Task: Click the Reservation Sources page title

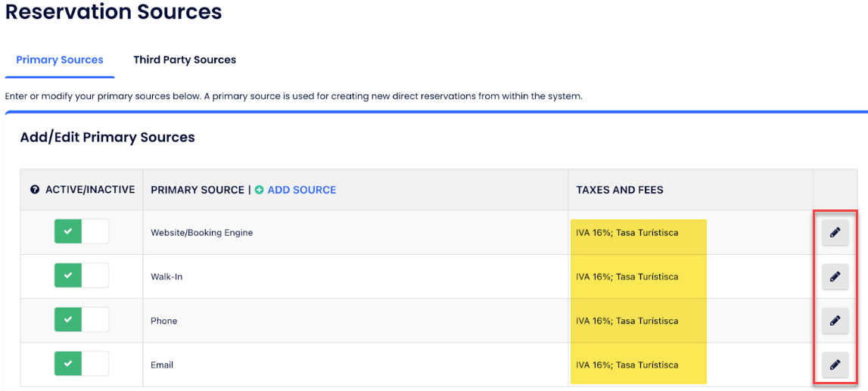Action: pyautogui.click(x=114, y=12)
